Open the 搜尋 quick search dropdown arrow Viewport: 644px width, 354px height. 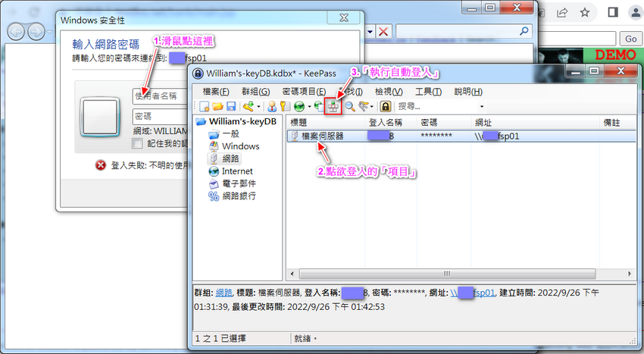click(482, 107)
